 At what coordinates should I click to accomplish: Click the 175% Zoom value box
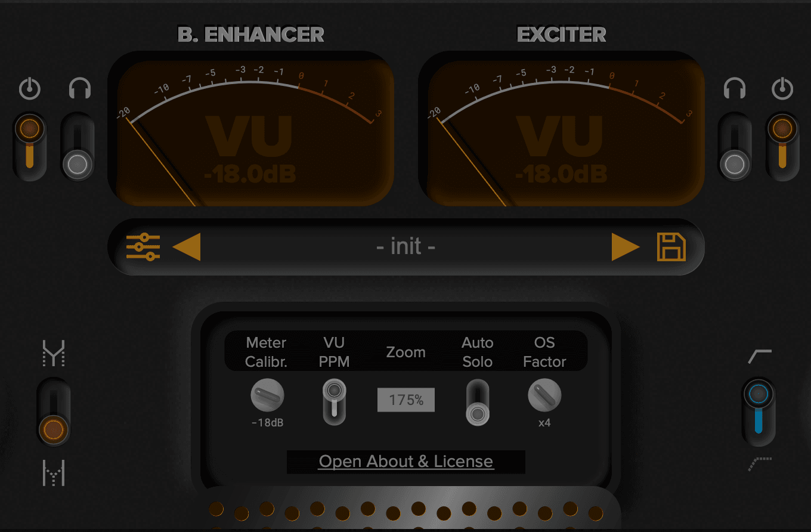406,400
